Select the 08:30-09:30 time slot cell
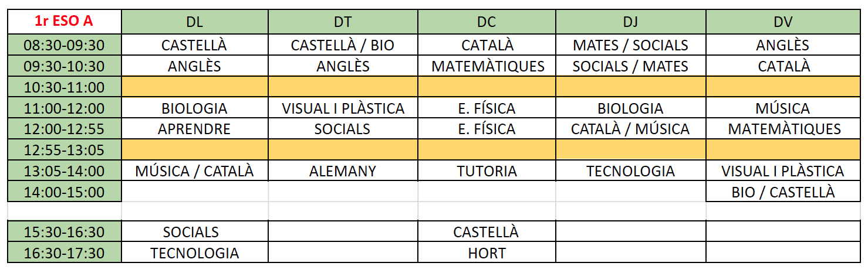Screen dimensions: 868x273 click(x=64, y=45)
